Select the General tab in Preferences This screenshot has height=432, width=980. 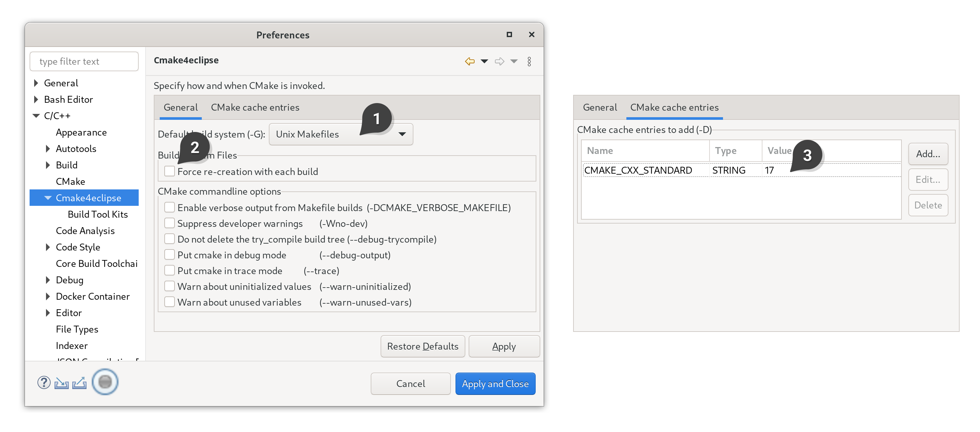(181, 108)
